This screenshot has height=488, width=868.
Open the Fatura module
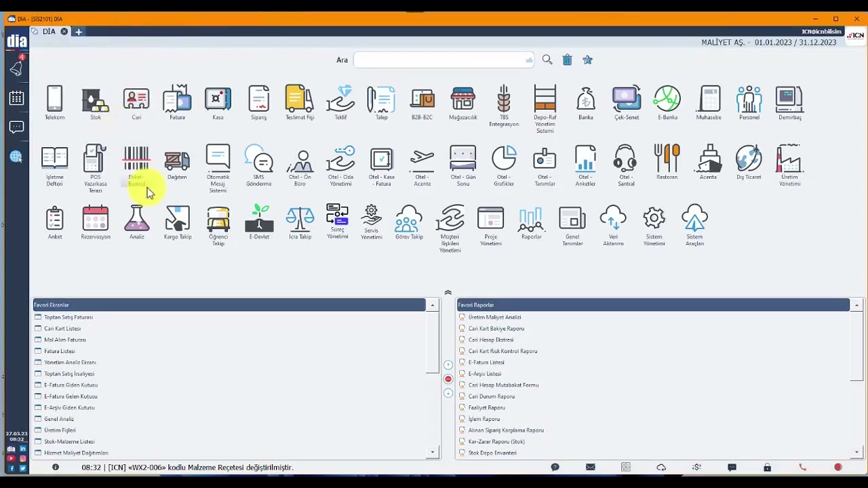(x=177, y=103)
